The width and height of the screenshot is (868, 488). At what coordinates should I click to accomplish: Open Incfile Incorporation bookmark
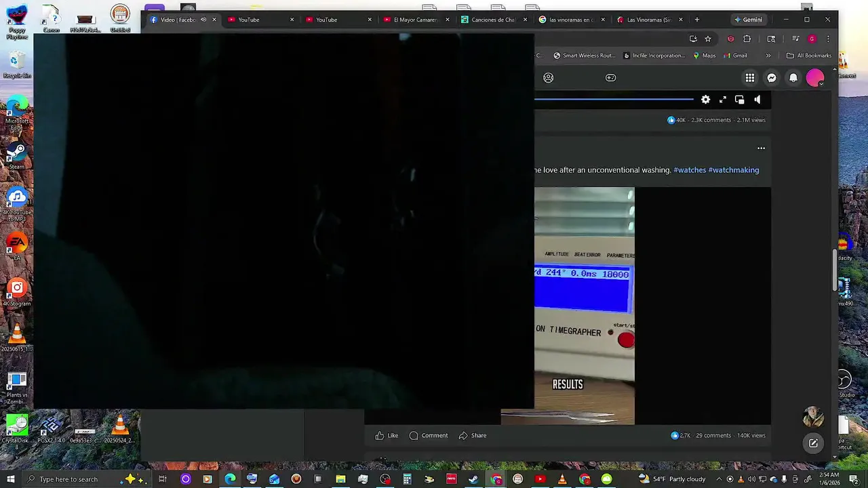[x=654, y=56]
